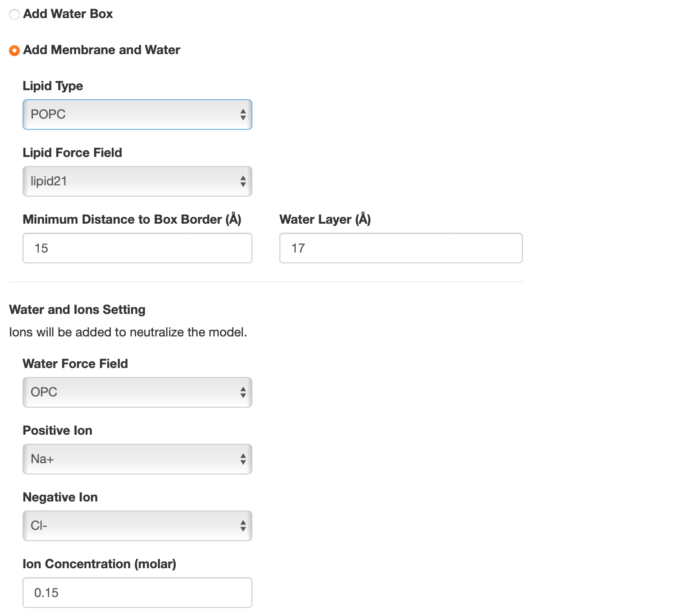Click the Ion Concentration (molar) label
The width and height of the screenshot is (676, 616).
pyautogui.click(x=100, y=564)
